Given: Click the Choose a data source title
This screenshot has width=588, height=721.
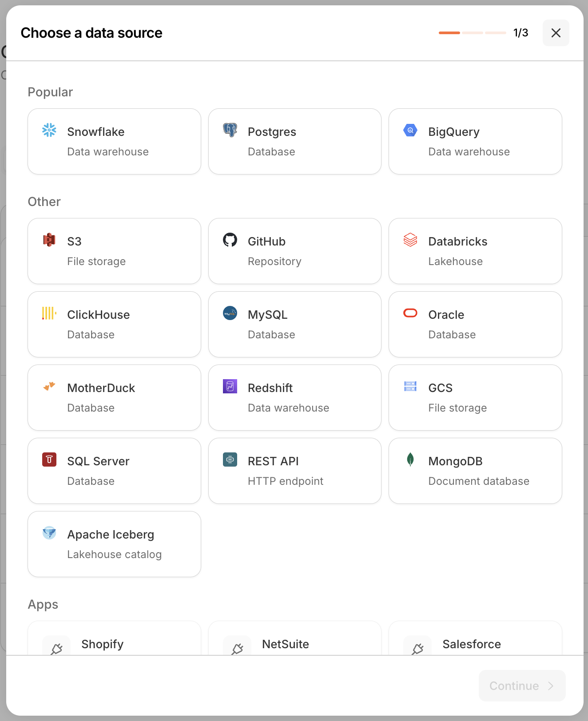Looking at the screenshot, I should click(x=91, y=33).
